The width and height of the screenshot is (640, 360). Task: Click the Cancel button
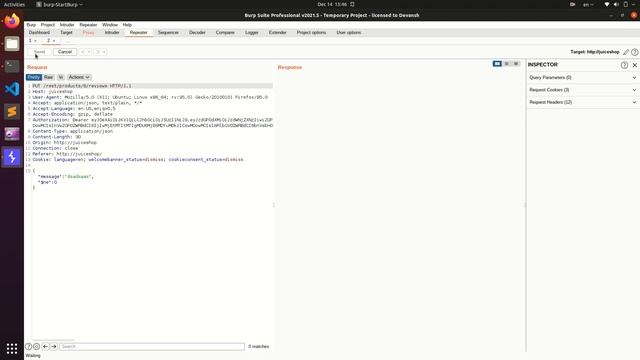click(65, 52)
